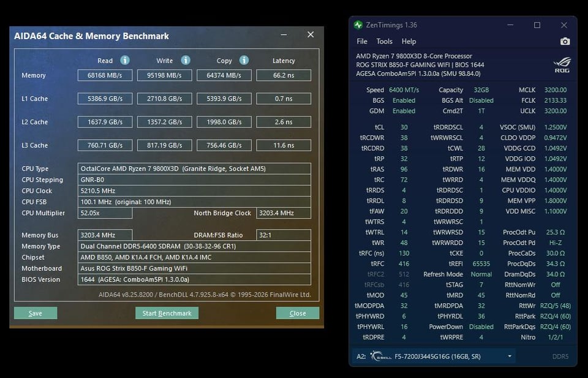Click the info icon next to Copy
Viewport: 588px width, 378px height.
[x=244, y=60]
